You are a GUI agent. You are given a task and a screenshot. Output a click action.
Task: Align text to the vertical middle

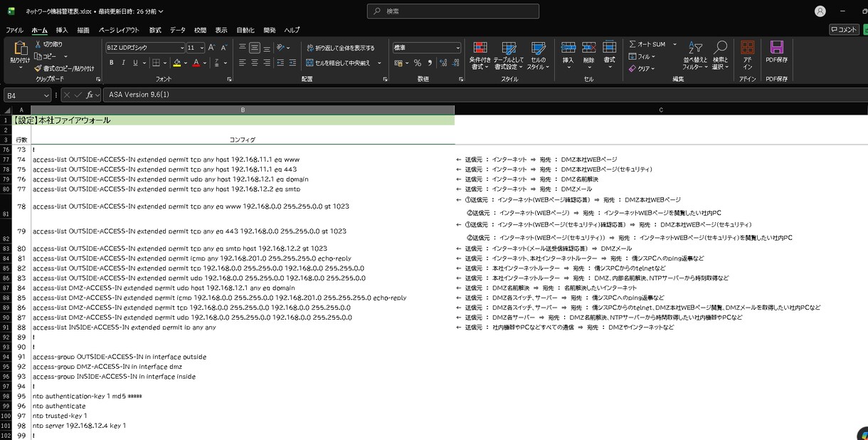pyautogui.click(x=255, y=48)
